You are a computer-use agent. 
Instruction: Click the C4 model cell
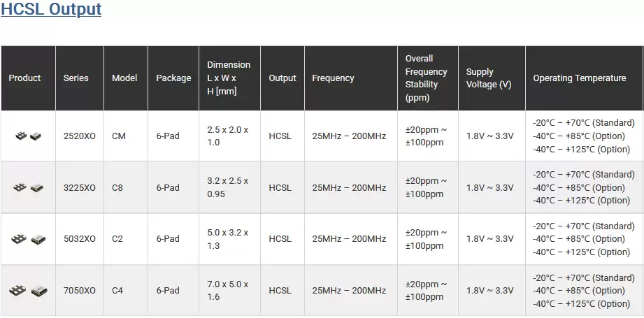click(126, 291)
